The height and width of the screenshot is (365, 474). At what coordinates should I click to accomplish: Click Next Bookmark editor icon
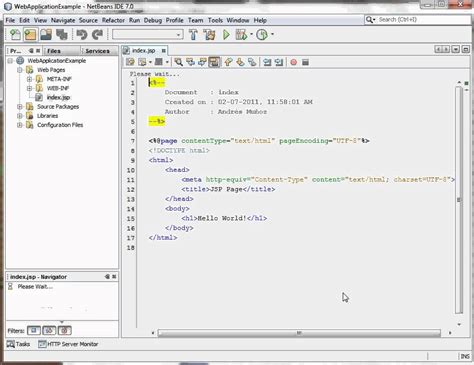[x=240, y=62]
